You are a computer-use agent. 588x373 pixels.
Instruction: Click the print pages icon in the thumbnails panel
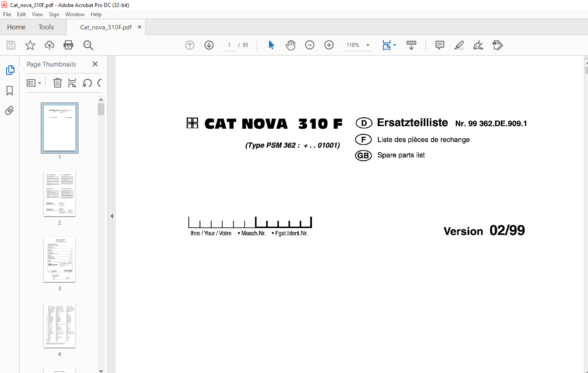(72, 83)
